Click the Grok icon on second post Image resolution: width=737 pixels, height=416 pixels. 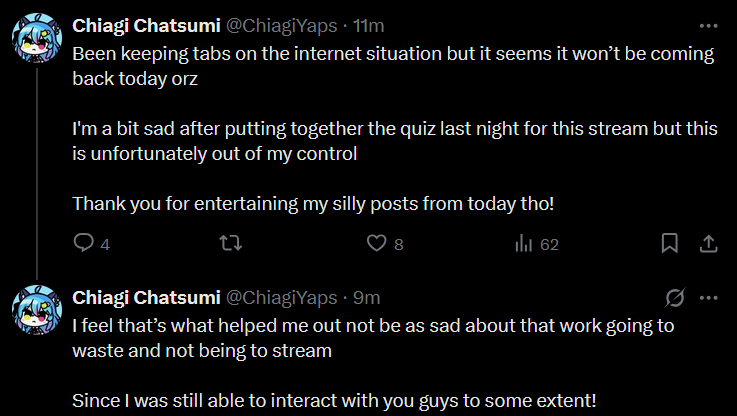[x=674, y=297]
